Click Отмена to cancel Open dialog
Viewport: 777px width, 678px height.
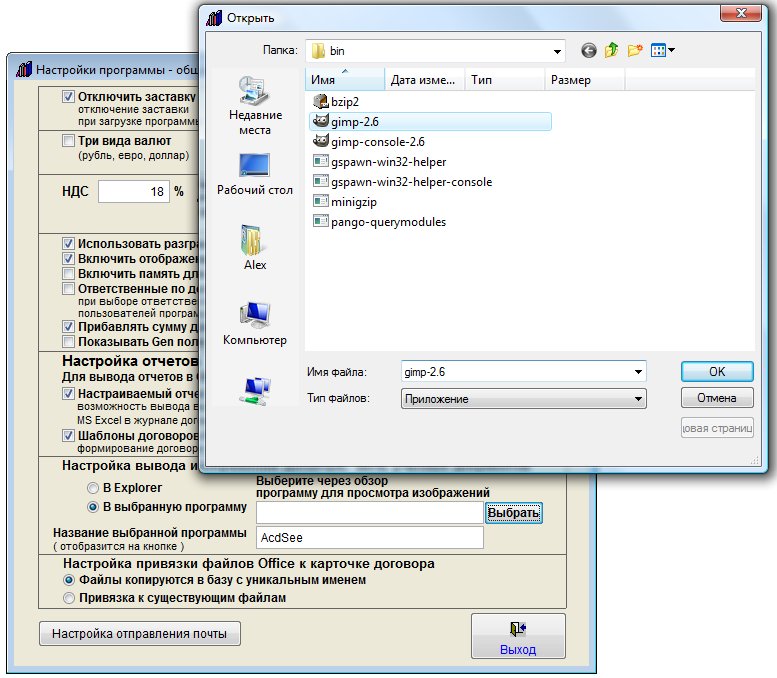tap(717, 398)
